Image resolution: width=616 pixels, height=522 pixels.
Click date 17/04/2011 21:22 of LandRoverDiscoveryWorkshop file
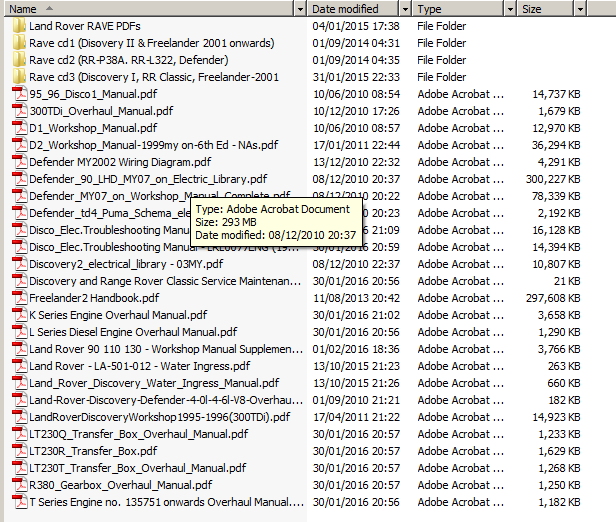click(356, 417)
